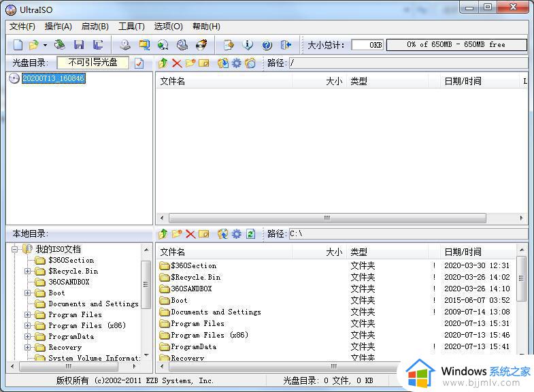Click the Properties info icon

pyautogui.click(x=248, y=45)
